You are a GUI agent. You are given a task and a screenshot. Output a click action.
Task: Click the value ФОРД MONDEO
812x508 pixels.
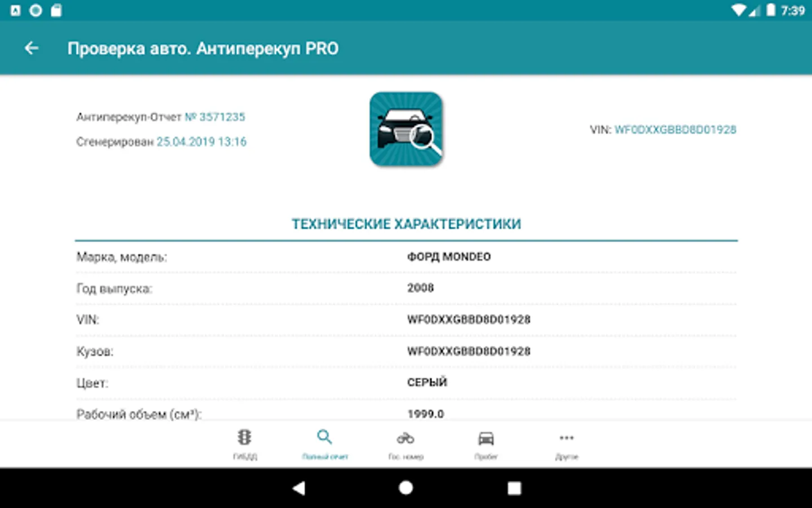tap(449, 257)
